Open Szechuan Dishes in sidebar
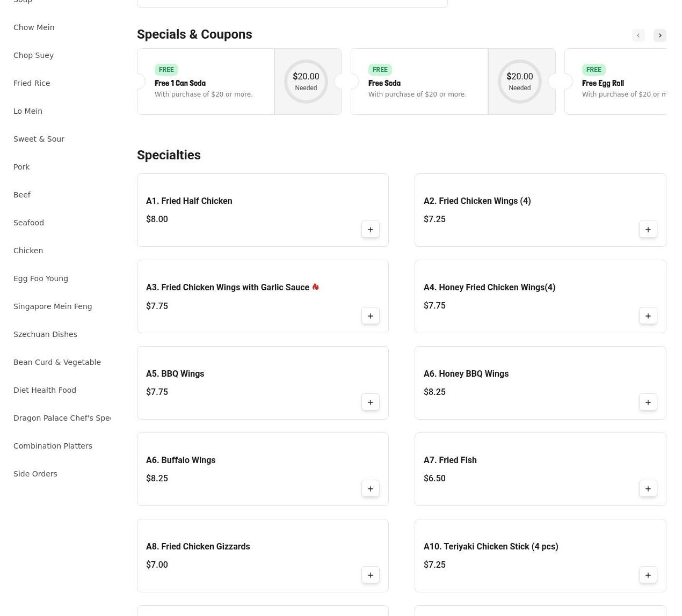The height and width of the screenshot is (616, 682). coord(45,334)
